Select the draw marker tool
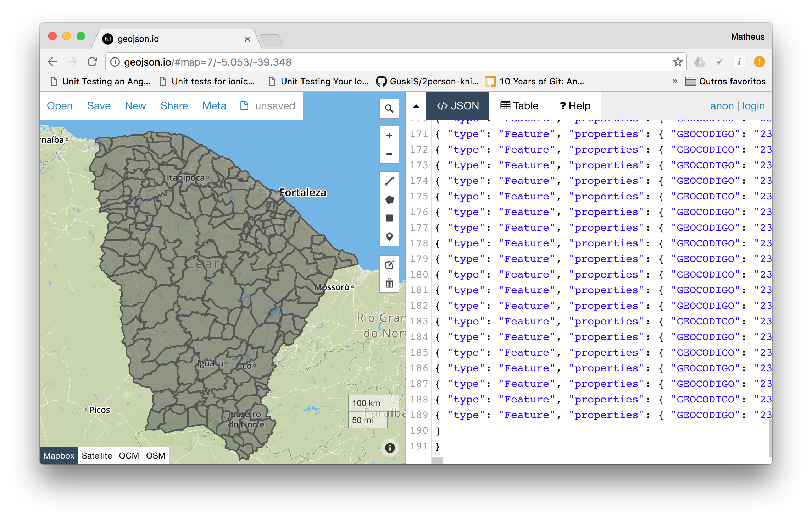 [x=389, y=237]
